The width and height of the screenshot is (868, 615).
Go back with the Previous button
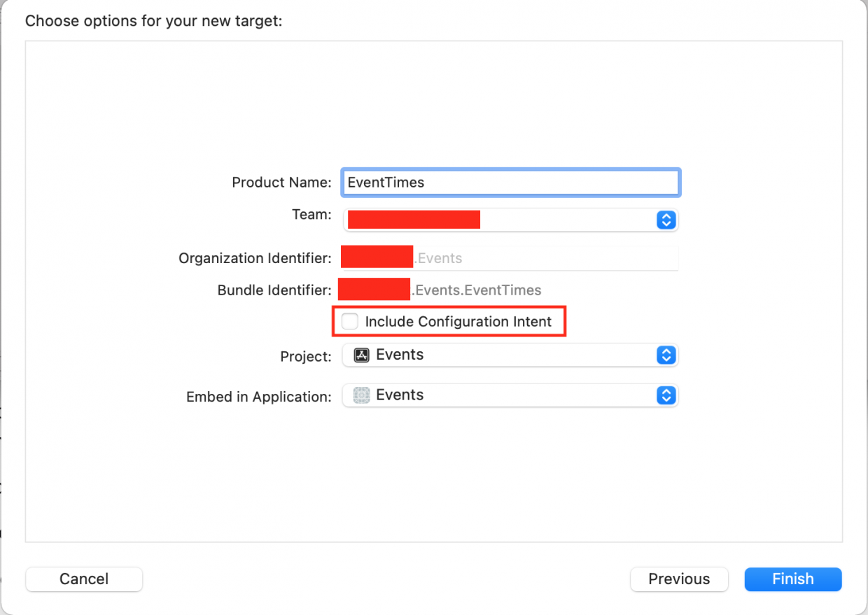coord(679,579)
